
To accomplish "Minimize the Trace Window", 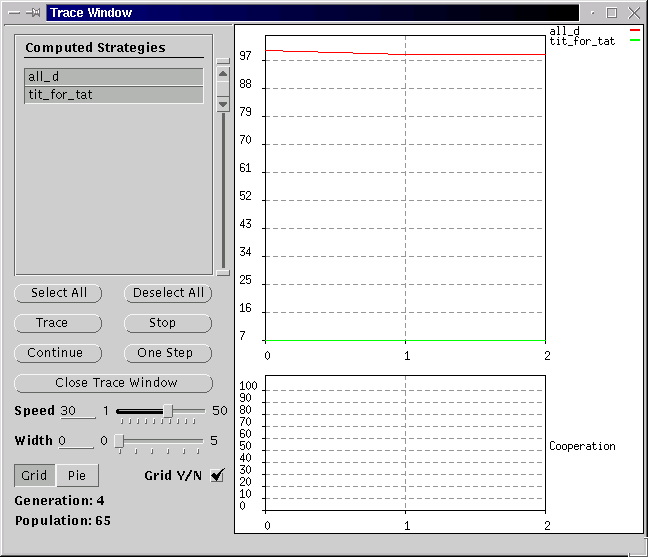I will coord(594,13).
